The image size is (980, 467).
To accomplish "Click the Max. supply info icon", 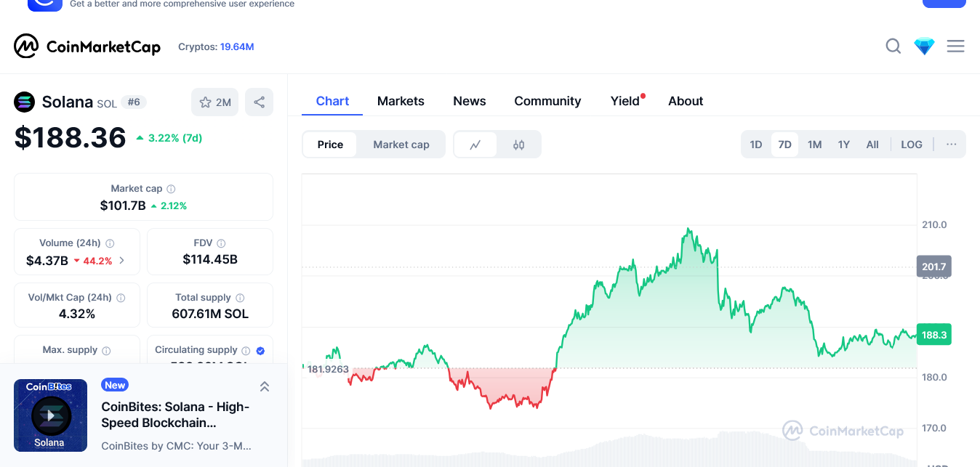I will (x=106, y=350).
